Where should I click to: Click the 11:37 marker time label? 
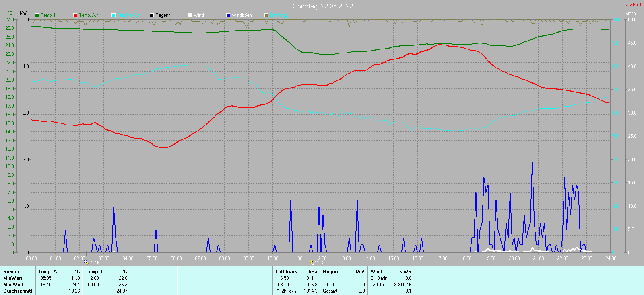point(320,263)
